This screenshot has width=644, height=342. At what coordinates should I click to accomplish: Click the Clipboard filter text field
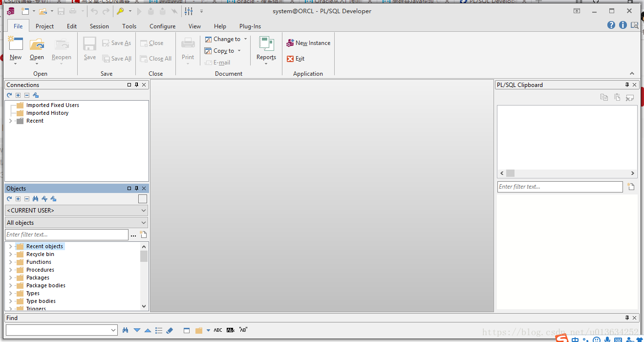[x=560, y=187]
